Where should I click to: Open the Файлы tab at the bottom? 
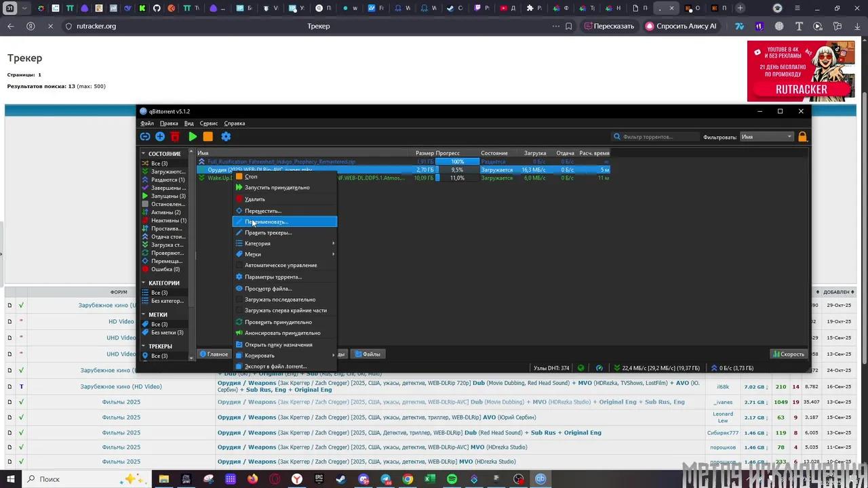[368, 354]
